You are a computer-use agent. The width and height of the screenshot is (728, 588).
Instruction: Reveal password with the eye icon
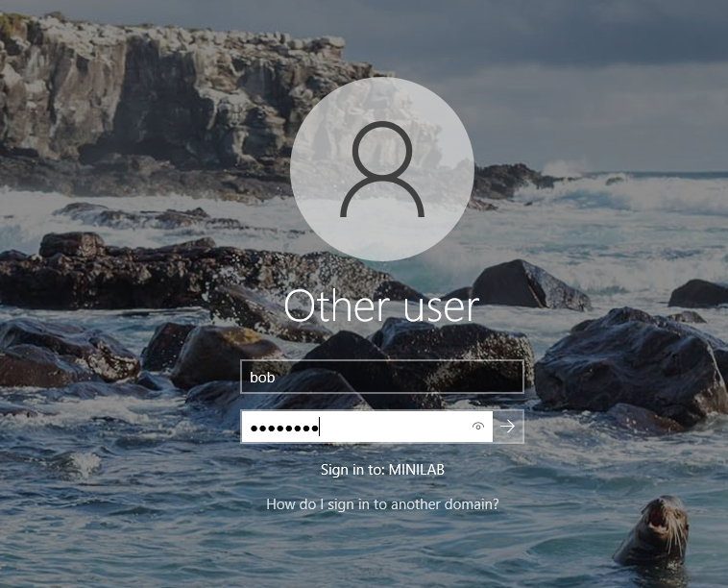point(477,427)
